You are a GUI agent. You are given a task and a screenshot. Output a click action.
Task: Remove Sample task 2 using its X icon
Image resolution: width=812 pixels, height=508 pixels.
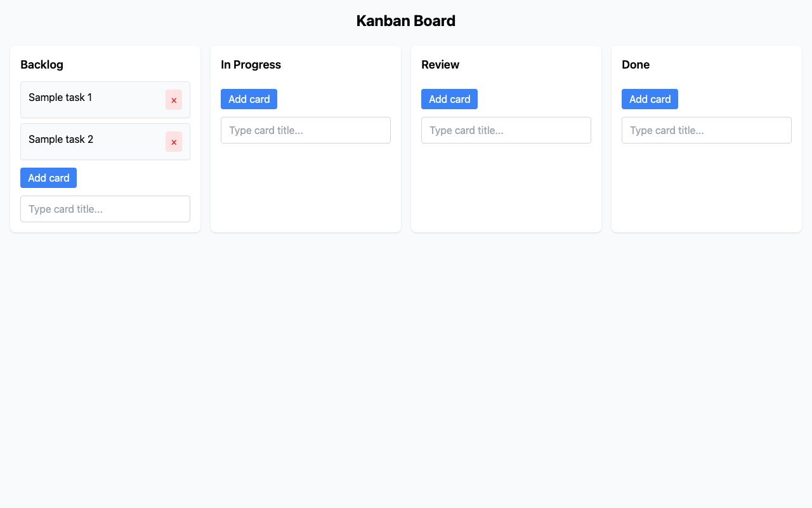pos(174,142)
